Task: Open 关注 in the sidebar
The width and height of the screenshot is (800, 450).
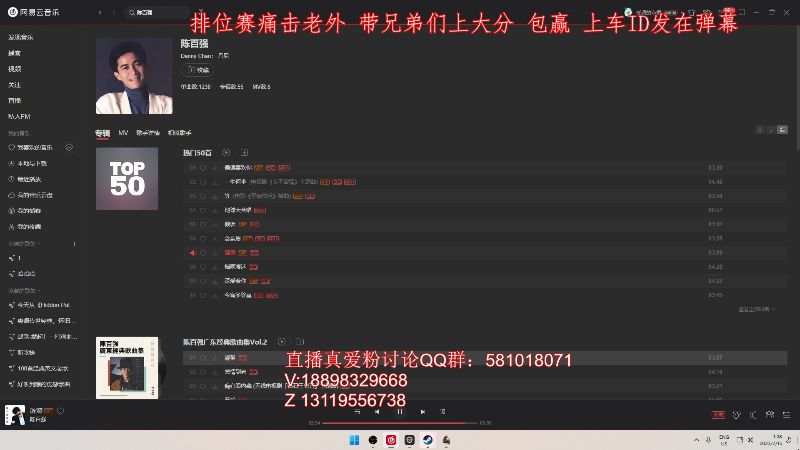Action: tap(15, 85)
